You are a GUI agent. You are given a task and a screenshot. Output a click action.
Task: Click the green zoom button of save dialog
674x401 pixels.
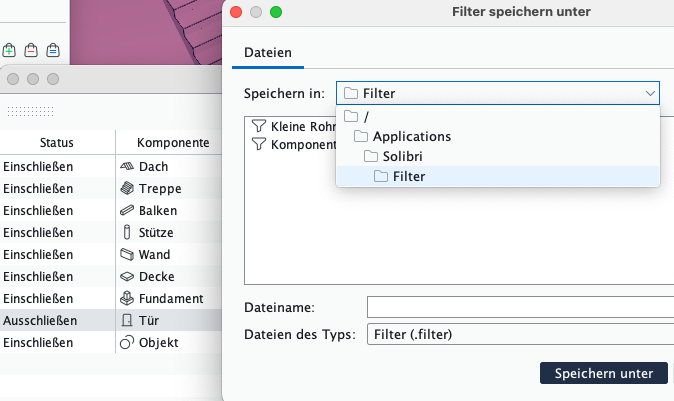[276, 12]
